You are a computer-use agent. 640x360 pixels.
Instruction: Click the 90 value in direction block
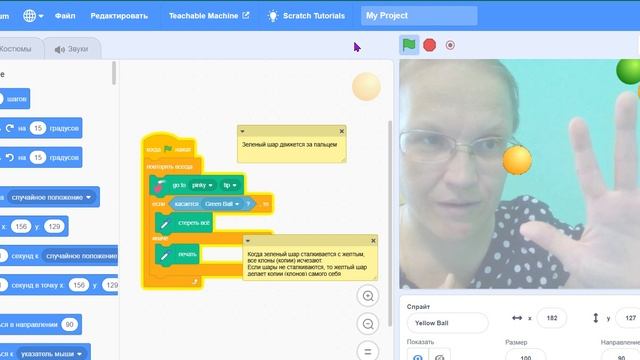pyautogui.click(x=69, y=324)
